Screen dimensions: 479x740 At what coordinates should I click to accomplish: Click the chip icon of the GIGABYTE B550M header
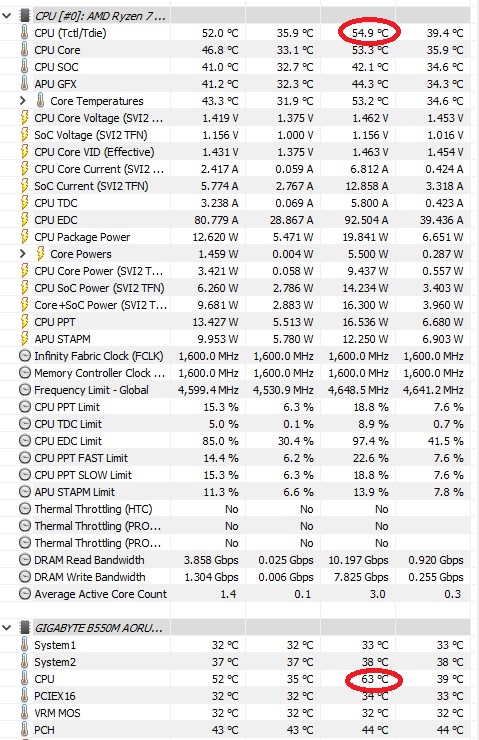tap(24, 628)
